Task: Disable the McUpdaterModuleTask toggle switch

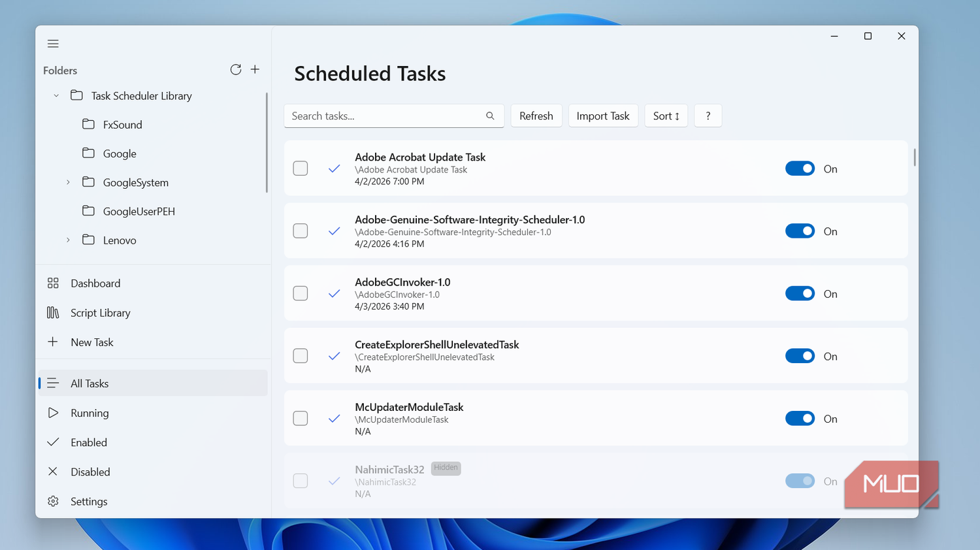Action: click(800, 419)
